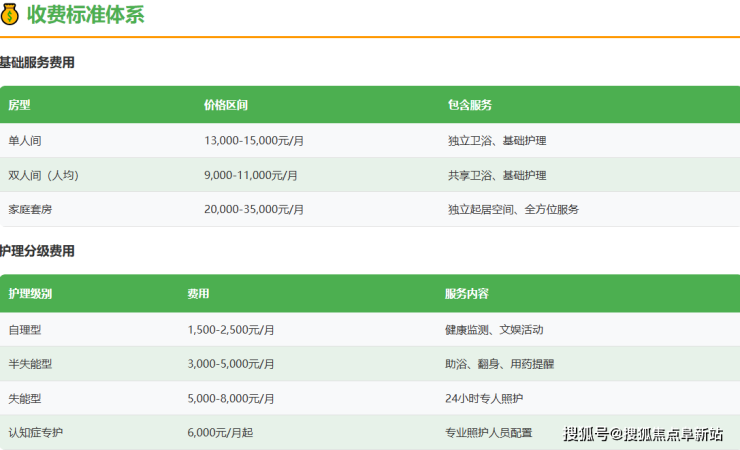The height and width of the screenshot is (450, 740).
Task: Click the 13,000-15,000元/月 price cell
Action: click(254, 141)
